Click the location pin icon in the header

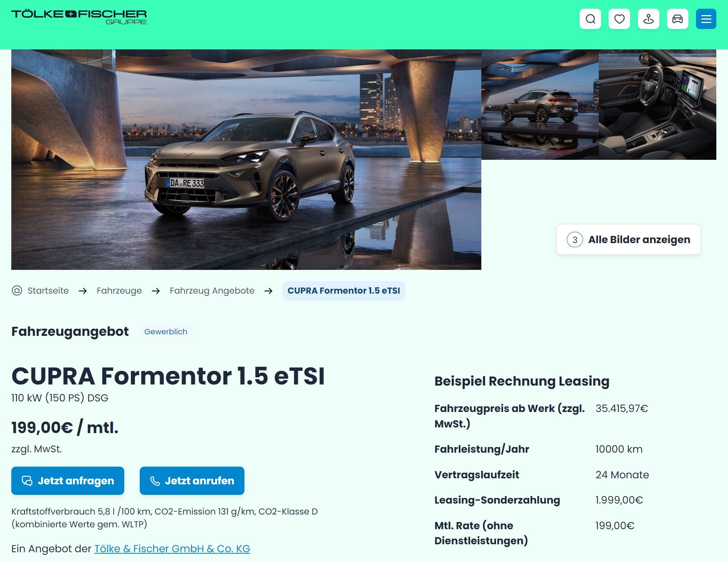[x=649, y=19]
